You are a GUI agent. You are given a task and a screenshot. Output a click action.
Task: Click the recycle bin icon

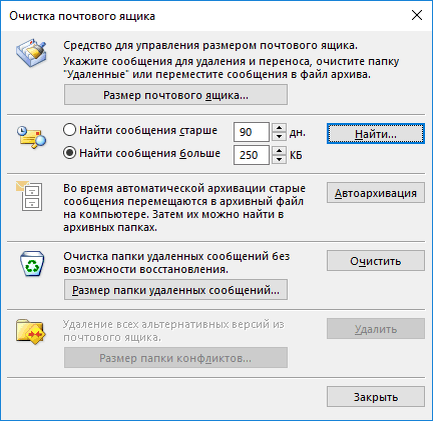coord(32,264)
